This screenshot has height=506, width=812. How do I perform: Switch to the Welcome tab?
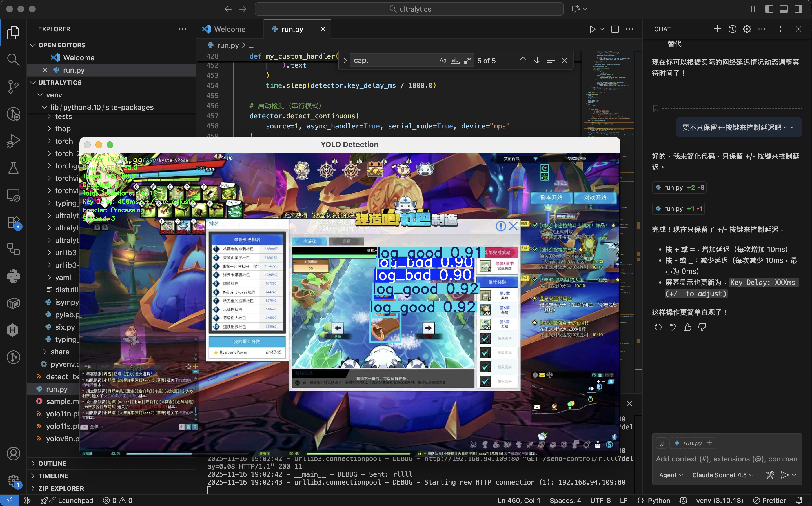229,30
